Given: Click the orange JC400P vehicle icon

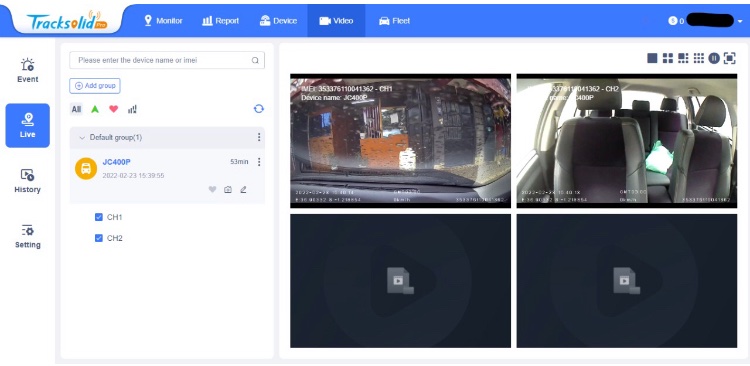Looking at the screenshot, I should click(86, 168).
